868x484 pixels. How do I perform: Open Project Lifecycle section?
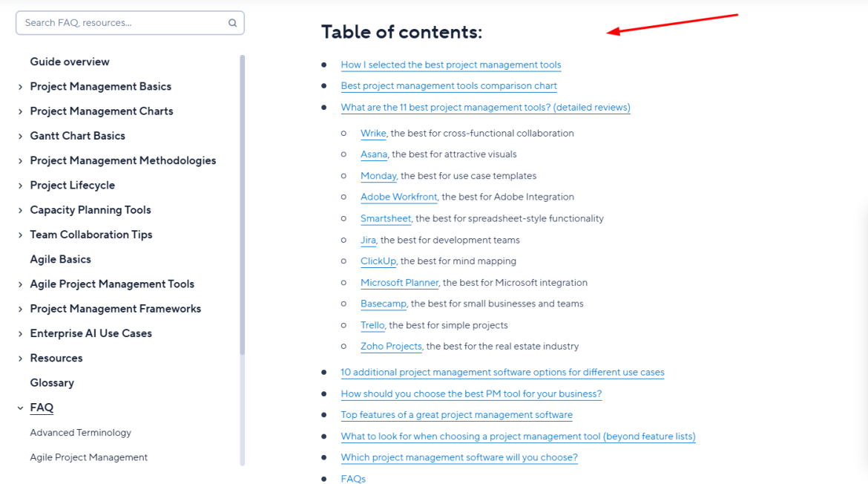pyautogui.click(x=73, y=185)
